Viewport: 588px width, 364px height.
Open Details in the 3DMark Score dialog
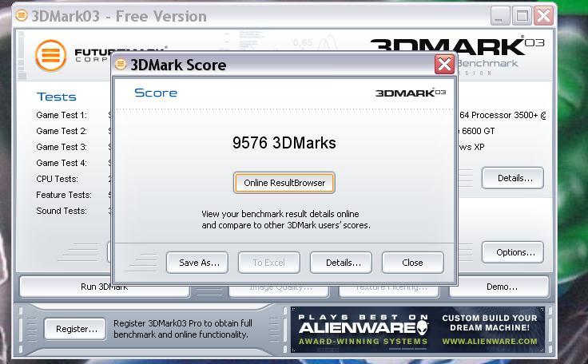coord(341,263)
